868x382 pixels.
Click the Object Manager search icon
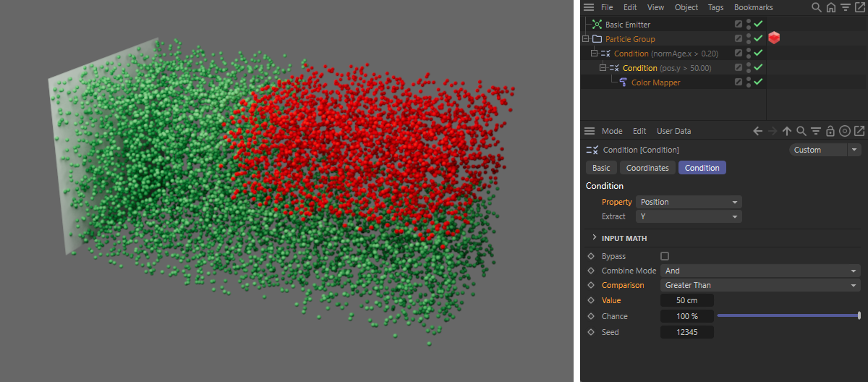816,7
